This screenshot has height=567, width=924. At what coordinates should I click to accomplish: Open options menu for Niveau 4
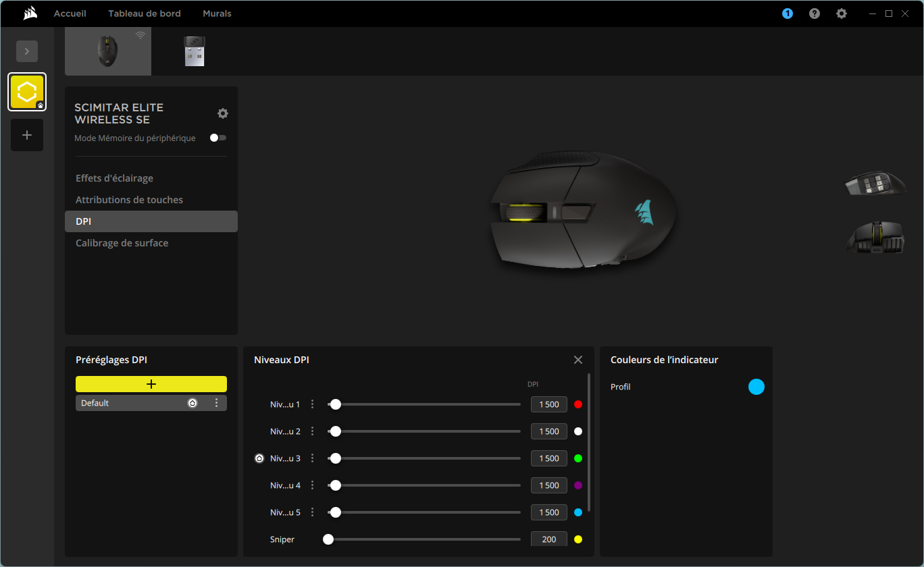(x=312, y=485)
